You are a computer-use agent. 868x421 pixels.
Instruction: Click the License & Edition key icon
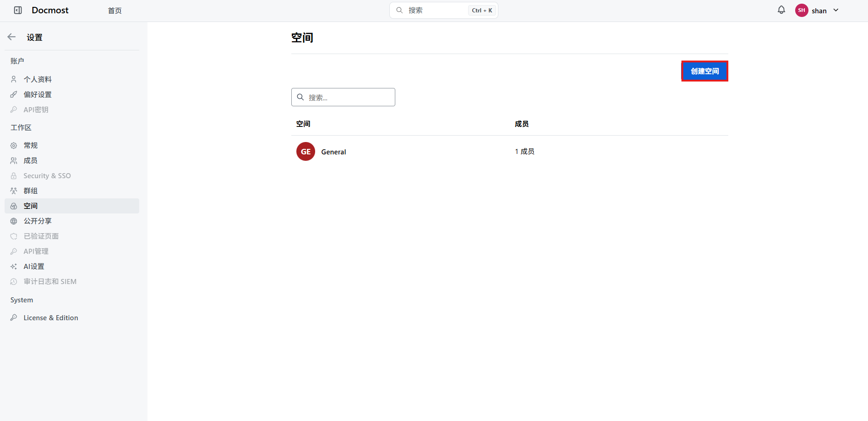pos(14,317)
